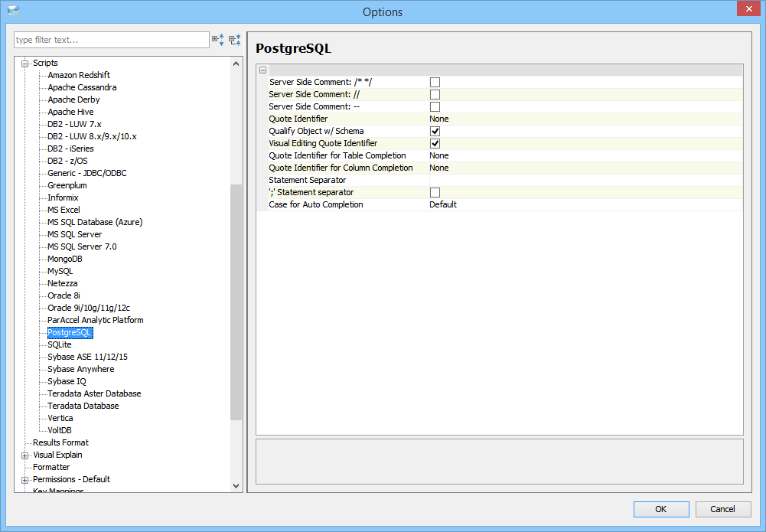Click the expand all tree icon
This screenshot has height=532, width=766.
218,40
